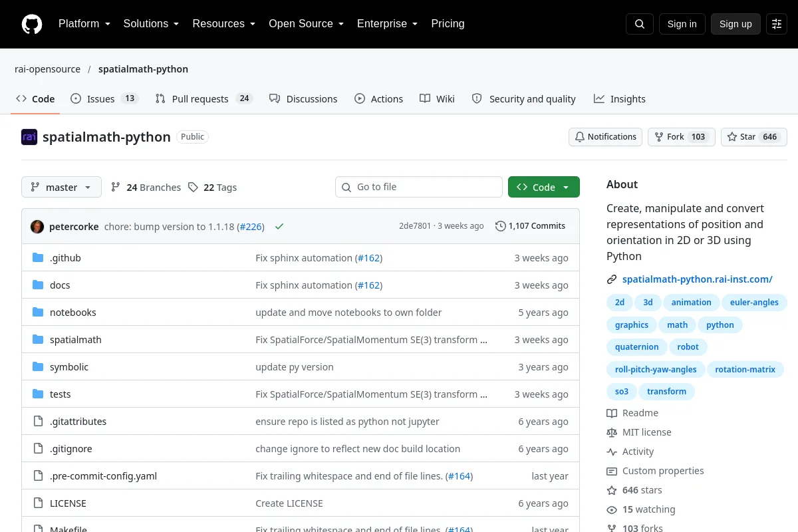The height and width of the screenshot is (532, 798).
Task: Switch to the Pull requests tab
Action: (x=203, y=99)
